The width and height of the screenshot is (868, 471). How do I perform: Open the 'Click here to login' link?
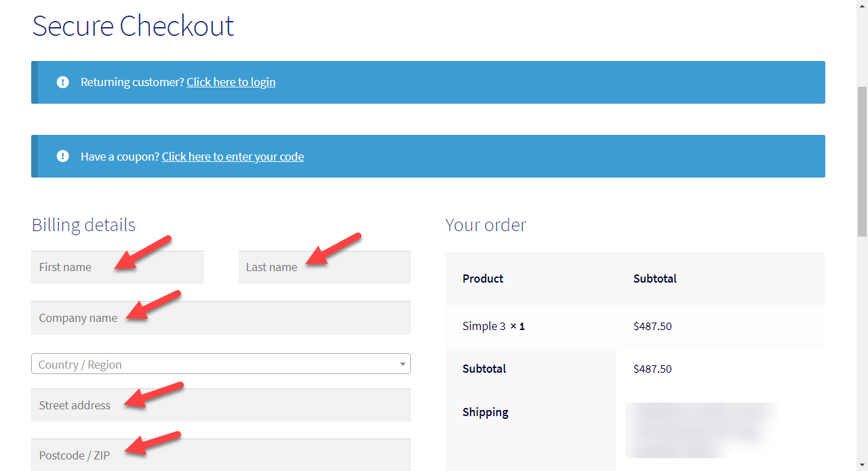tap(231, 82)
